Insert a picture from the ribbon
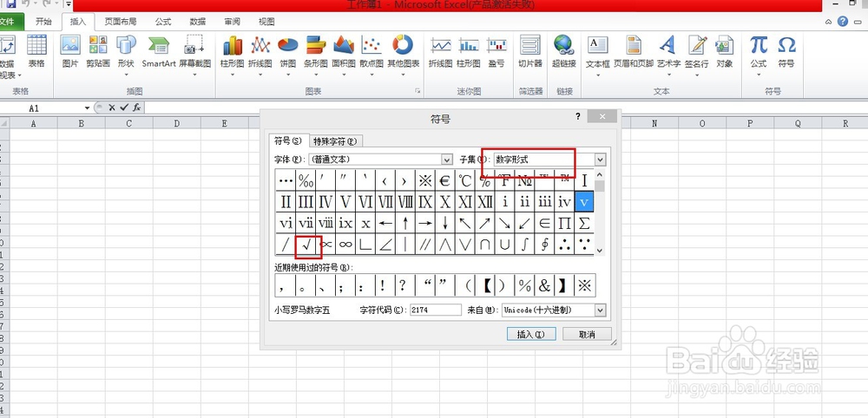 [70, 51]
